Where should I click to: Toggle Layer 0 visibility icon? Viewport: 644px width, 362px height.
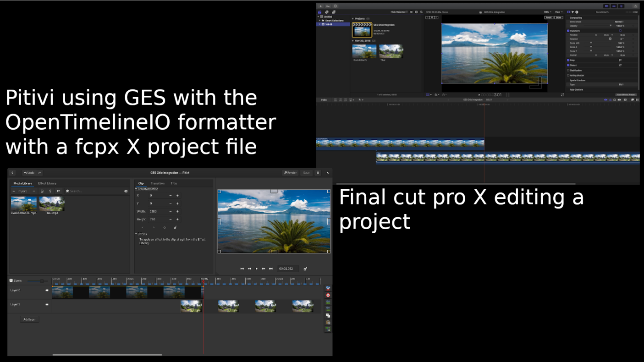(47, 290)
